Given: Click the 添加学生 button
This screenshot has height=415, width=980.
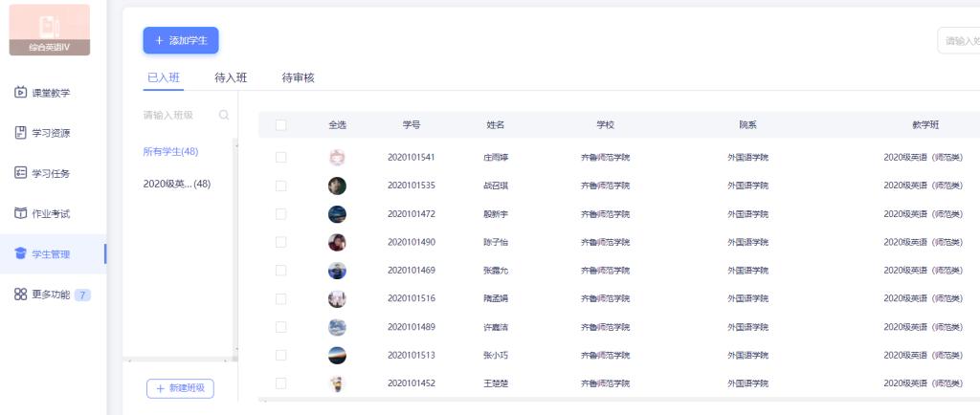Looking at the screenshot, I should pyautogui.click(x=181, y=40).
